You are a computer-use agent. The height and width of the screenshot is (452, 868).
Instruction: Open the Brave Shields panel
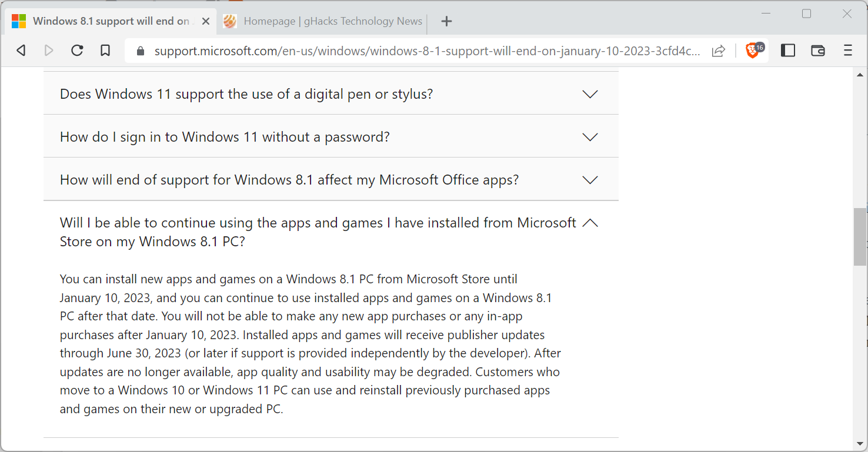click(x=753, y=51)
